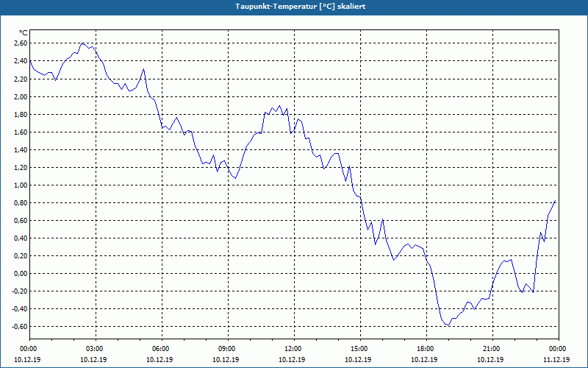This screenshot has height=368, width=588.
Task: Click the '10.12.19' date label under 12:00
Action: tap(292, 359)
